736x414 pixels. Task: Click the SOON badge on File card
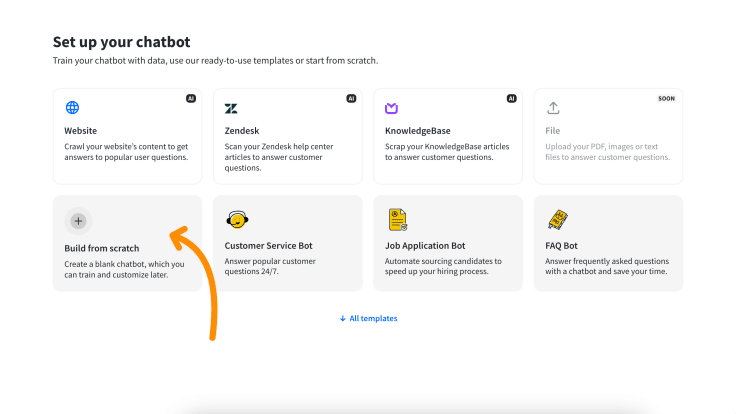pyautogui.click(x=666, y=99)
